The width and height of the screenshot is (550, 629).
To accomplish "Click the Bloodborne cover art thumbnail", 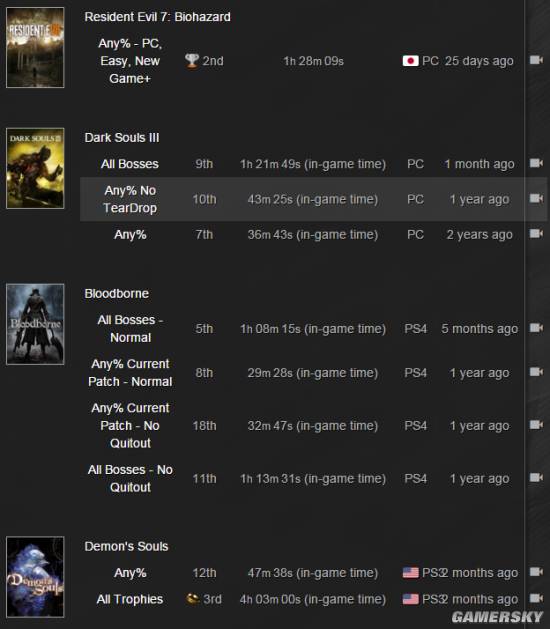I will click(x=35, y=324).
